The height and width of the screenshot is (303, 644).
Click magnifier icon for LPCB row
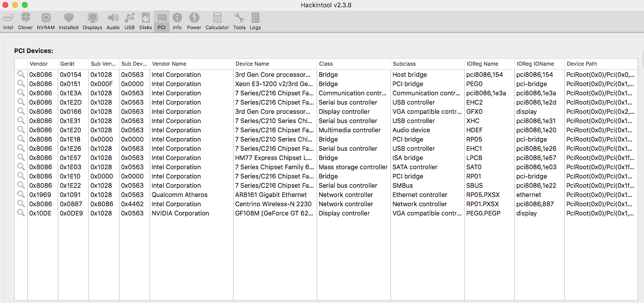tap(21, 158)
